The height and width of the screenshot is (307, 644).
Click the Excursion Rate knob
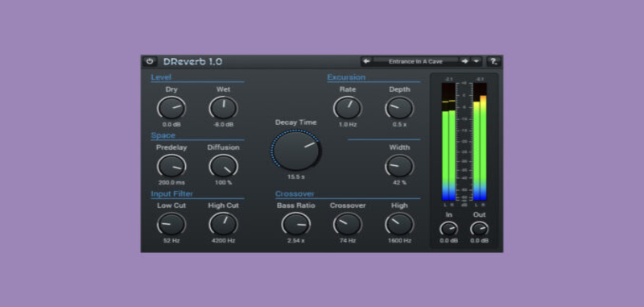[348, 108]
